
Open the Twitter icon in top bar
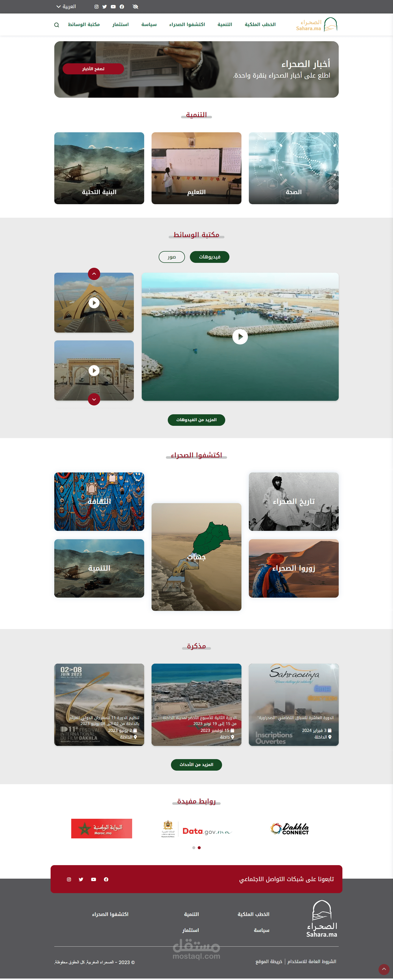point(105,6)
